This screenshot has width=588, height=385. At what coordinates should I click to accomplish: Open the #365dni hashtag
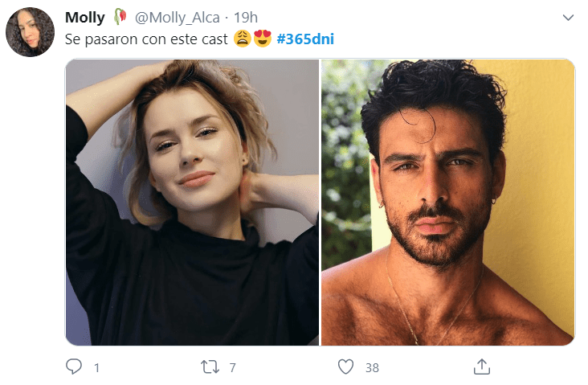click(x=305, y=39)
